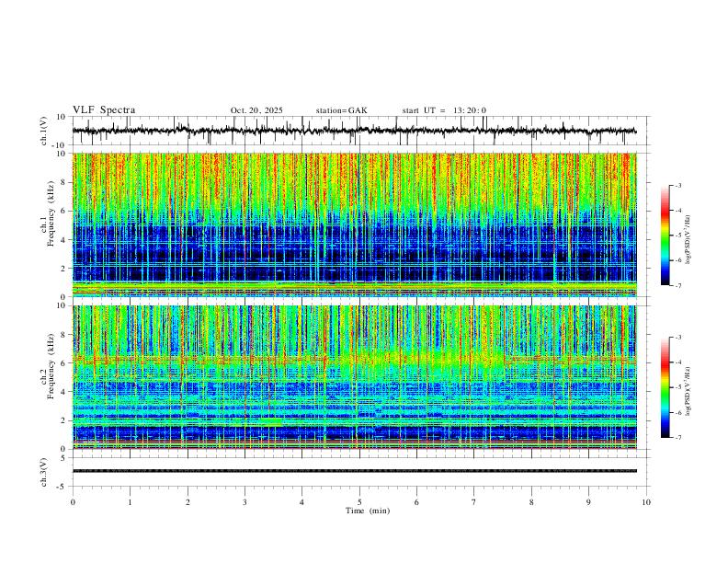Viewport: 728px width, 563px height.
Task: Click the "VLF Spectra" plot title
Action: (104, 110)
